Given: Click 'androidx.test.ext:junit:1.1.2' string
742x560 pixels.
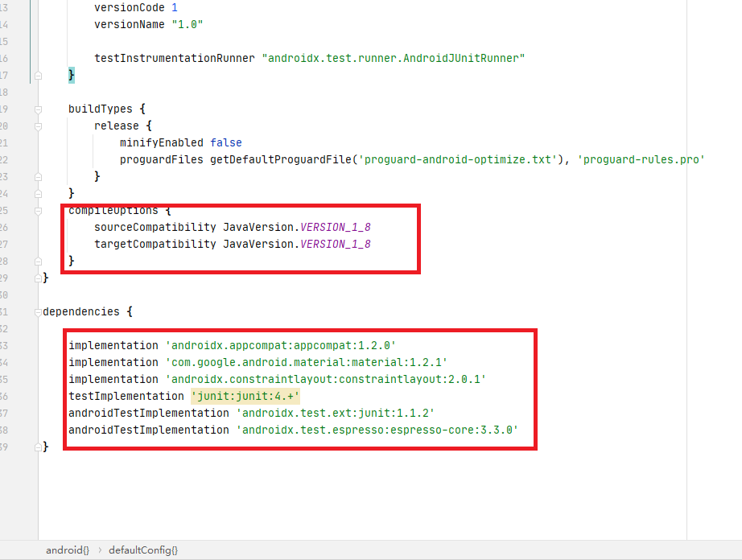Looking at the screenshot, I should pyautogui.click(x=335, y=414).
